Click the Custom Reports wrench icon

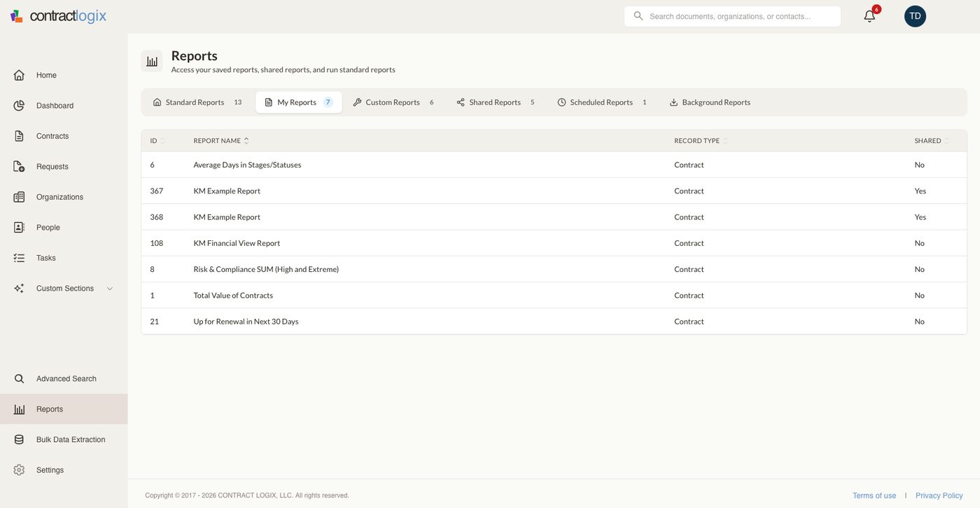tap(357, 102)
